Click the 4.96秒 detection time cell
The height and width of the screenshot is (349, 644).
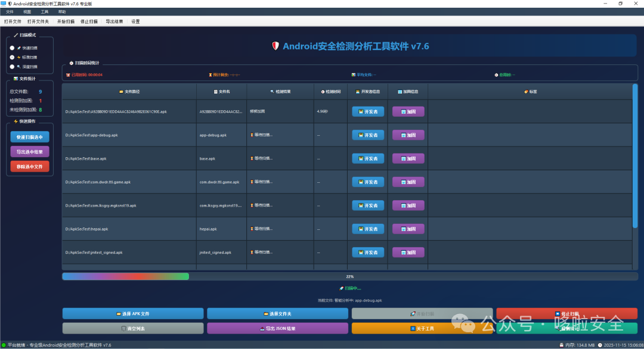[x=330, y=111]
